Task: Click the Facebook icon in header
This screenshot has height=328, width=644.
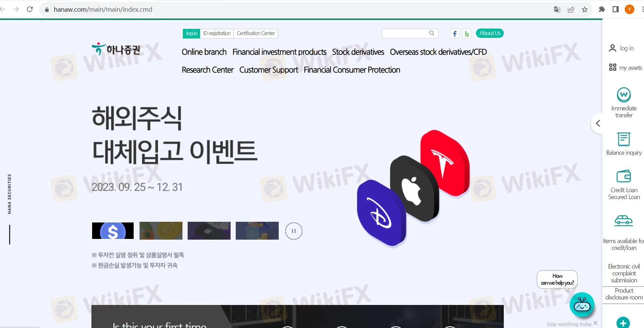Action: point(454,33)
